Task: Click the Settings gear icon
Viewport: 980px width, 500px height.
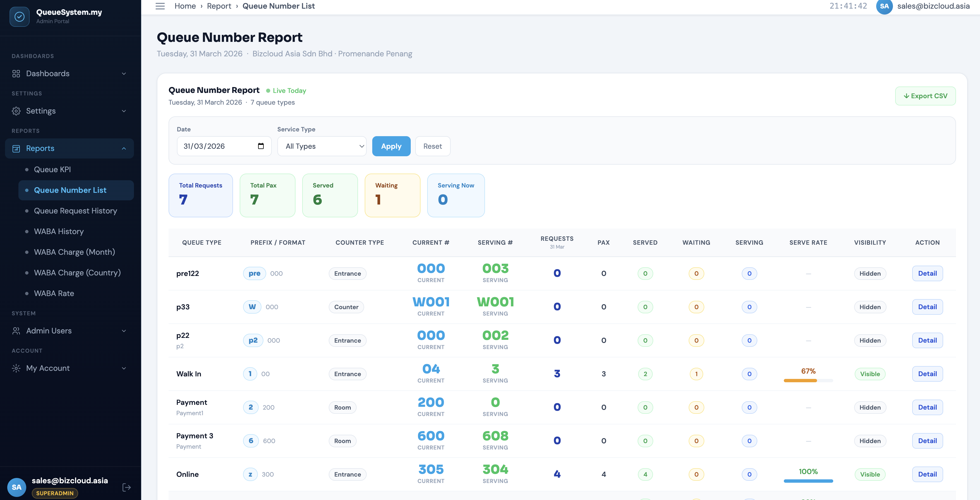Action: click(16, 111)
